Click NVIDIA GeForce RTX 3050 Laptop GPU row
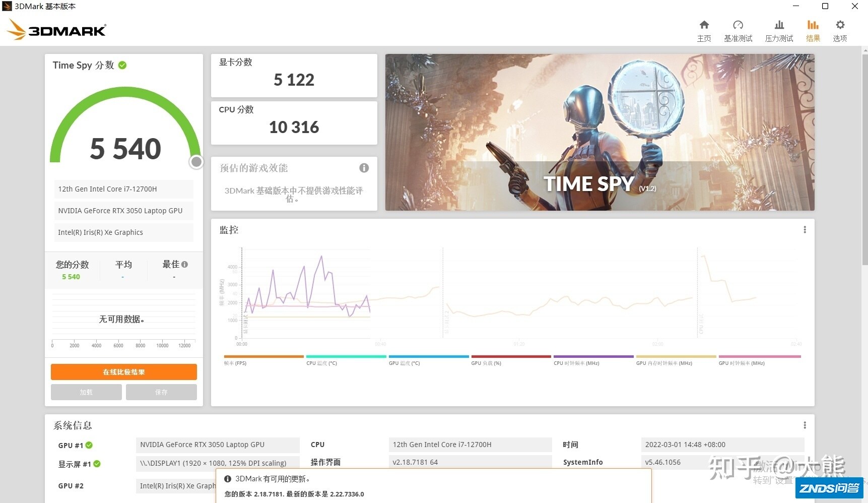868x503 pixels. 123,211
